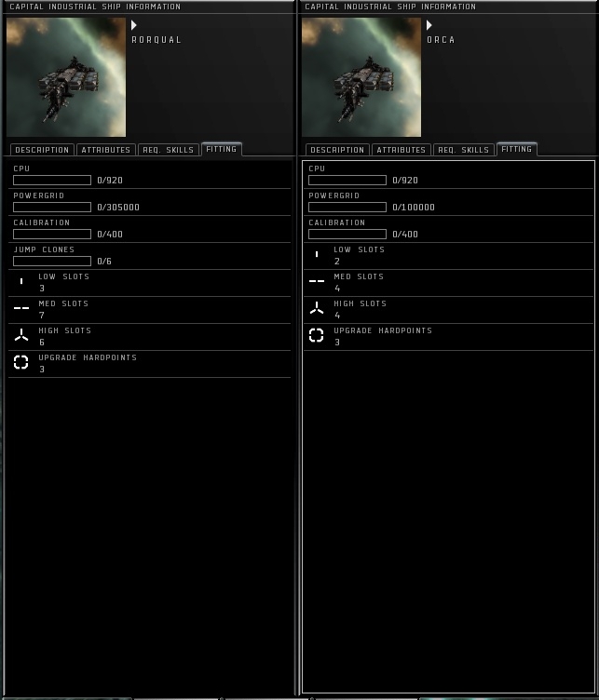The height and width of the screenshot is (700, 599).
Task: Click the Orca high slots icon
Action: click(317, 308)
